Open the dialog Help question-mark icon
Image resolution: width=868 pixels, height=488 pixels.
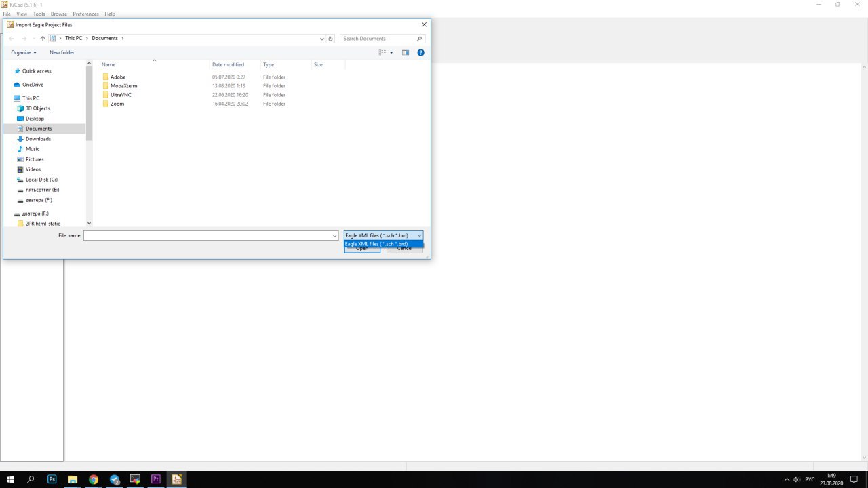(420, 52)
